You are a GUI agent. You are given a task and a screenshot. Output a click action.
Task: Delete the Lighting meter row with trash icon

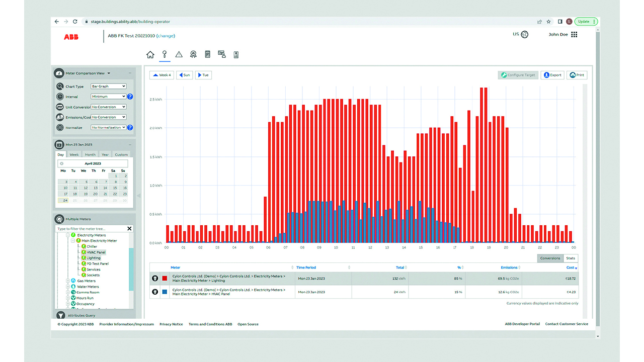tap(155, 278)
